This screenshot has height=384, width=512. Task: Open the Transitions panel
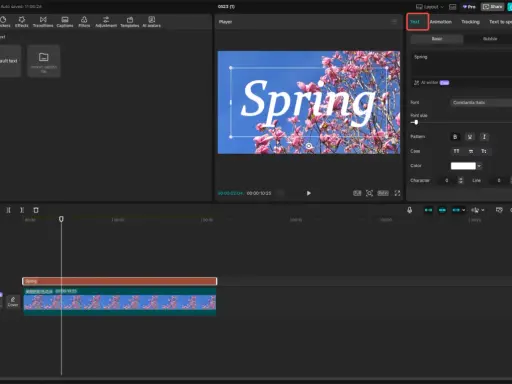click(x=43, y=22)
